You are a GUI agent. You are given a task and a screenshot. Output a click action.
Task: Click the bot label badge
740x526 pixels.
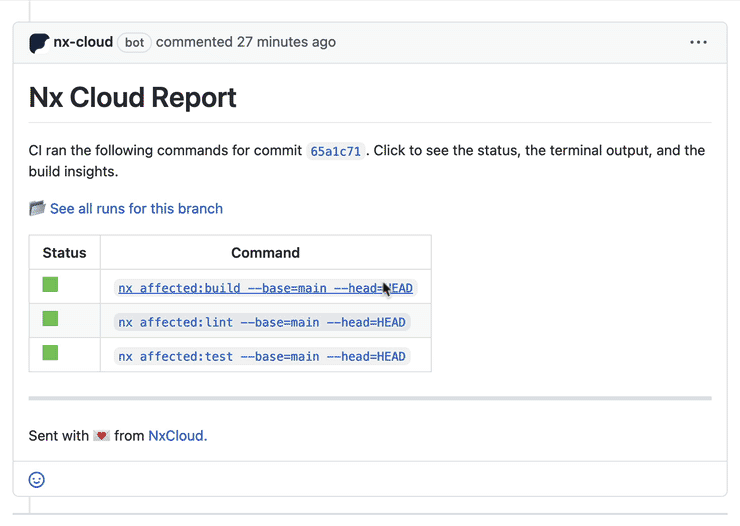[134, 42]
